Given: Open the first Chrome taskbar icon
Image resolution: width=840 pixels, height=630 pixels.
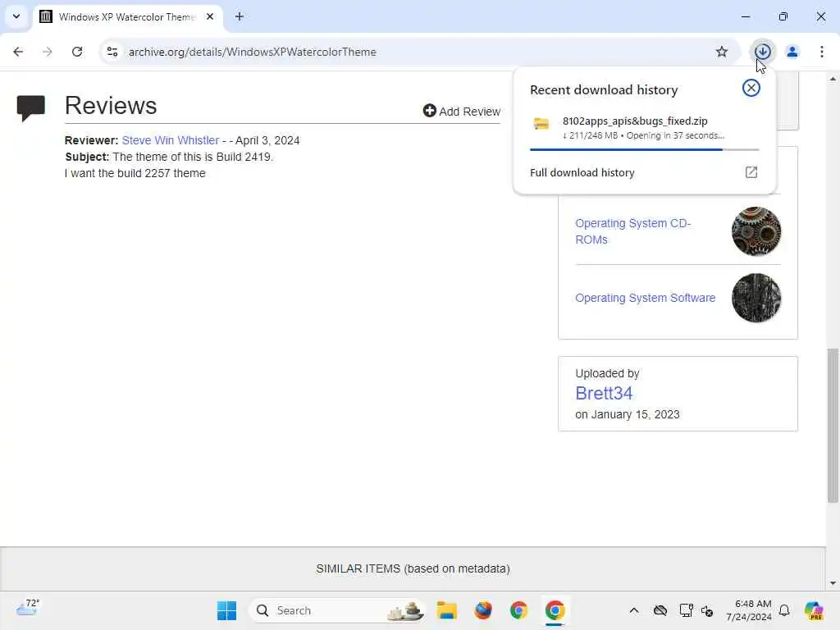Looking at the screenshot, I should pos(518,610).
